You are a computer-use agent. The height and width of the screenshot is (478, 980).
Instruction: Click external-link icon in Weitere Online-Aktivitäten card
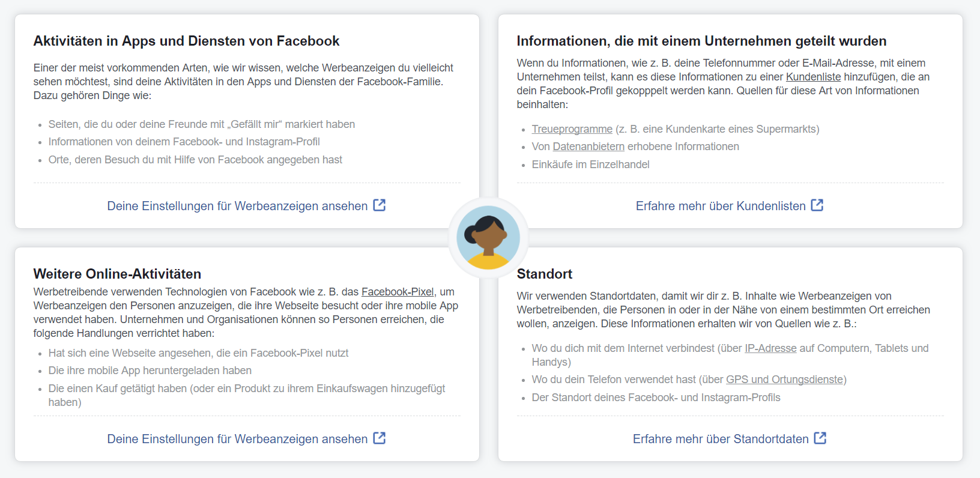[380, 438]
